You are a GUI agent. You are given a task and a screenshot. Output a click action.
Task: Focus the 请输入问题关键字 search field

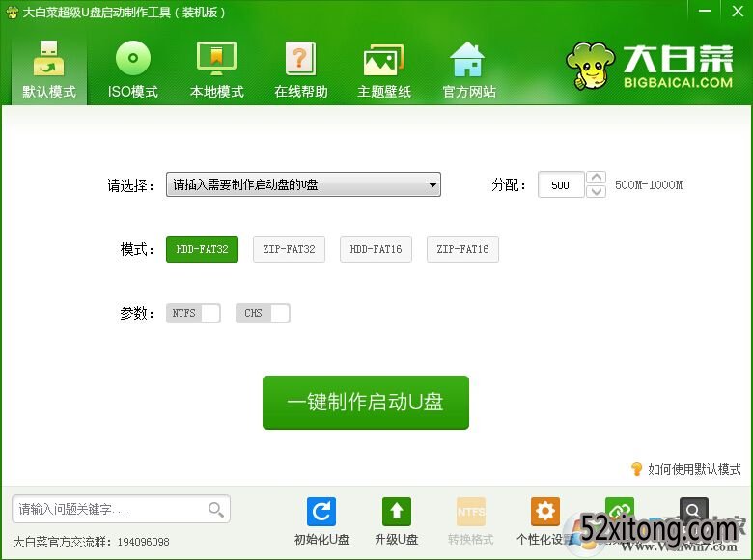pos(121,509)
